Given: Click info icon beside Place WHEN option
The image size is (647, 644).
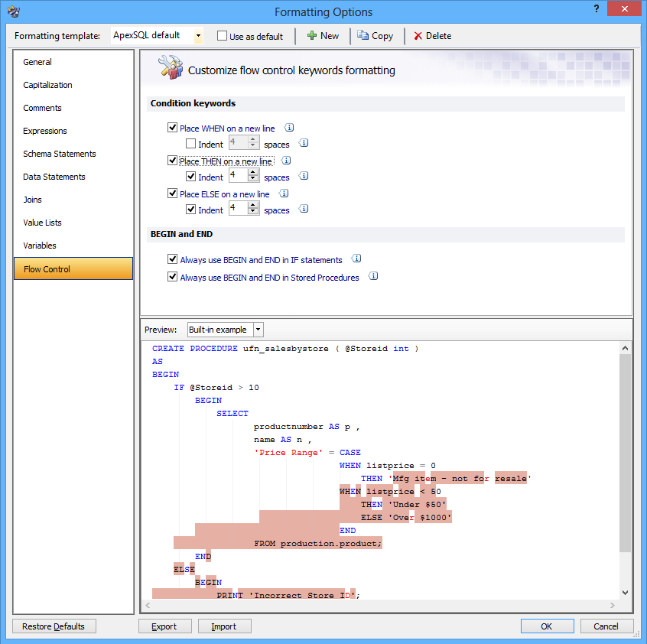Looking at the screenshot, I should pos(289,128).
